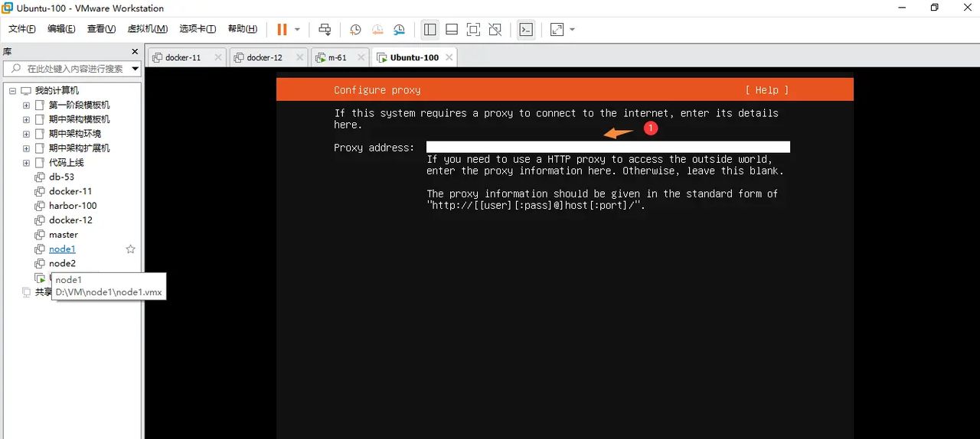Image resolution: width=980 pixels, height=439 pixels.
Task: Send Ctrl+Alt+Del to the virtual machine
Action: 325,29
